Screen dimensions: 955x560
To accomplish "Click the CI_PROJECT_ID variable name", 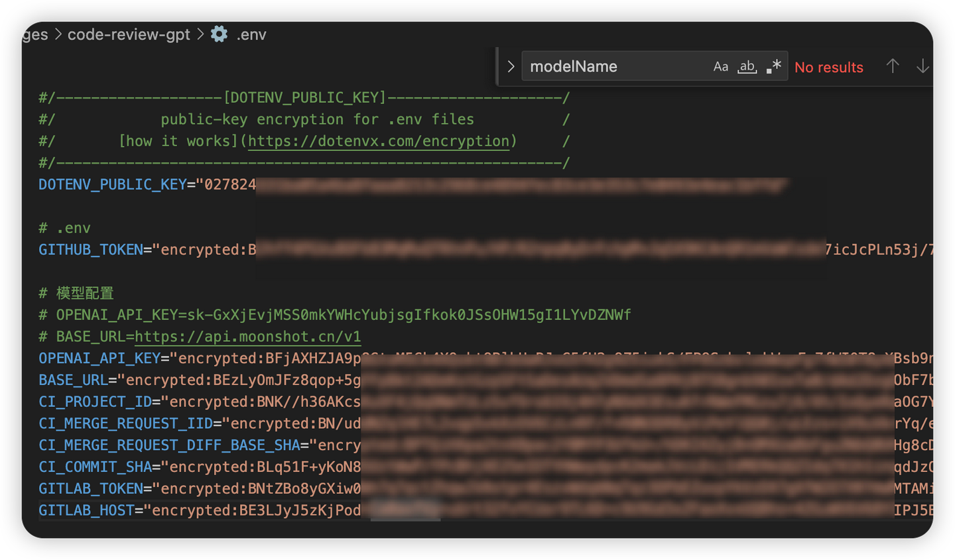I will coord(95,402).
